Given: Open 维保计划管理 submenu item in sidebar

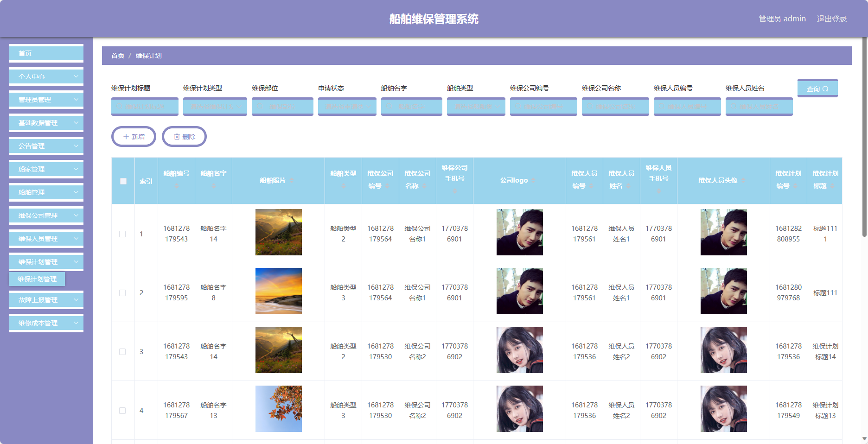Looking at the screenshot, I should click(x=37, y=279).
